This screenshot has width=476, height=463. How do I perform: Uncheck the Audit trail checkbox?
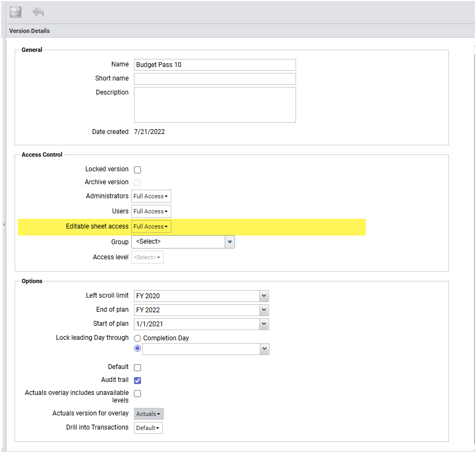point(137,380)
